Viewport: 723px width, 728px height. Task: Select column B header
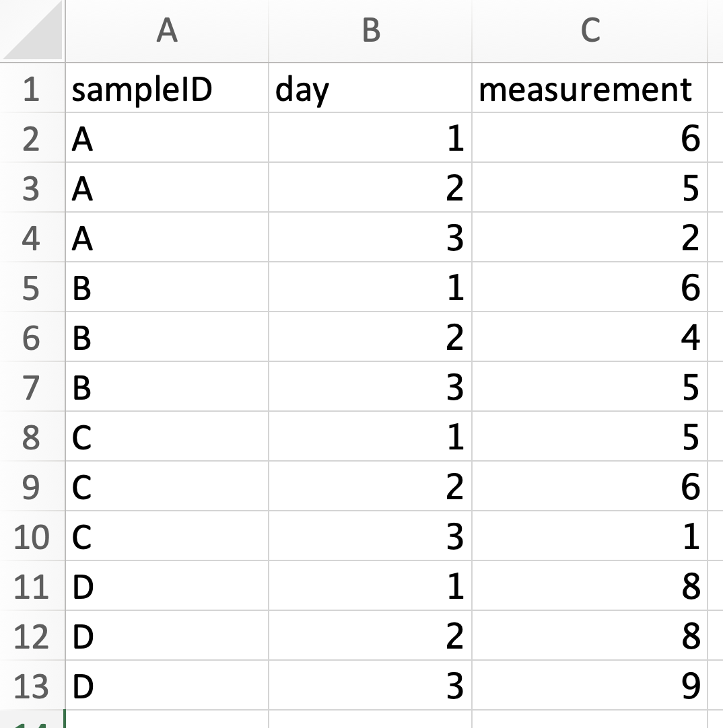370,32
